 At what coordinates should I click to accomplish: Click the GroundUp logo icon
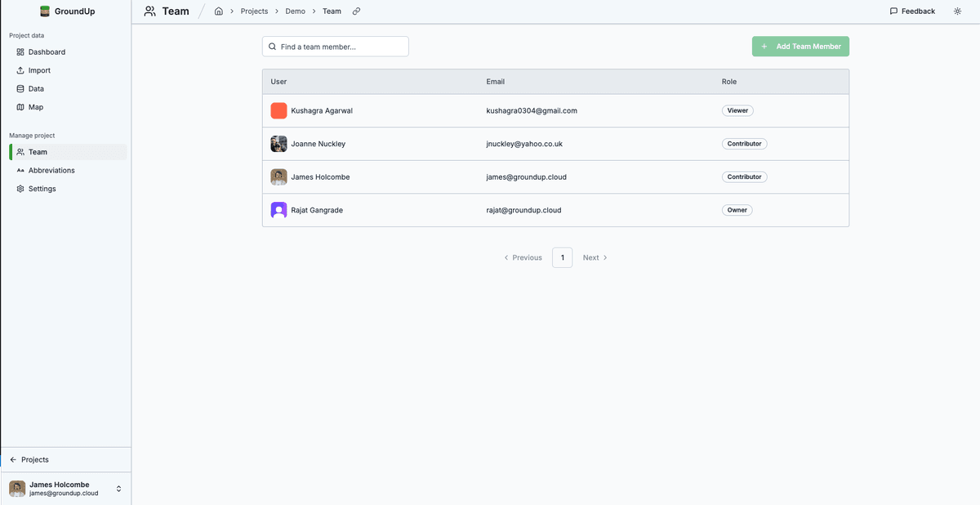tap(45, 11)
